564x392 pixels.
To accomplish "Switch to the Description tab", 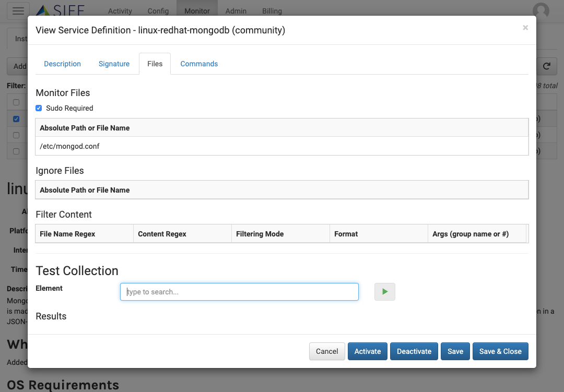I will pyautogui.click(x=62, y=64).
